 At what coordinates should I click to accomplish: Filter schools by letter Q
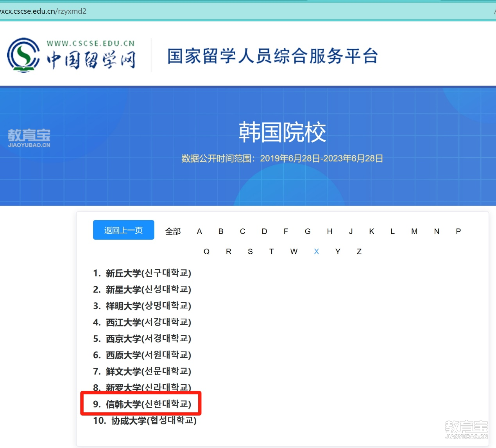click(x=206, y=251)
